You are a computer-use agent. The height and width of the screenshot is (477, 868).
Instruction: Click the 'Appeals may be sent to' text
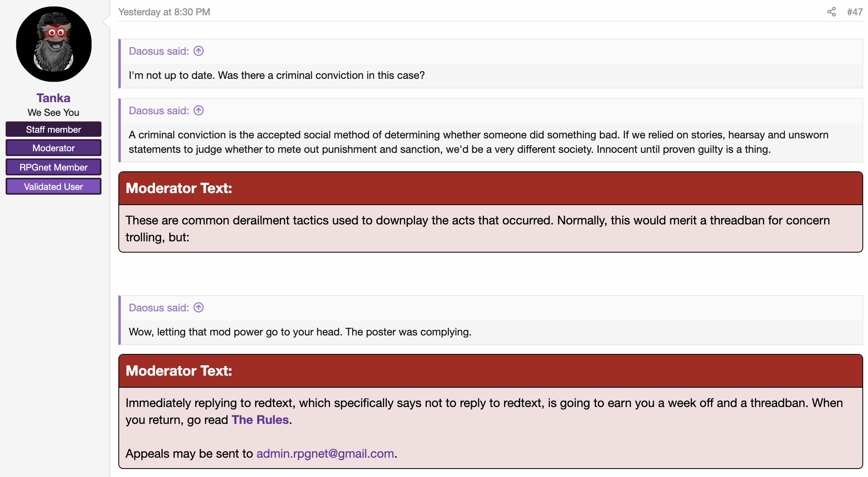pos(189,453)
